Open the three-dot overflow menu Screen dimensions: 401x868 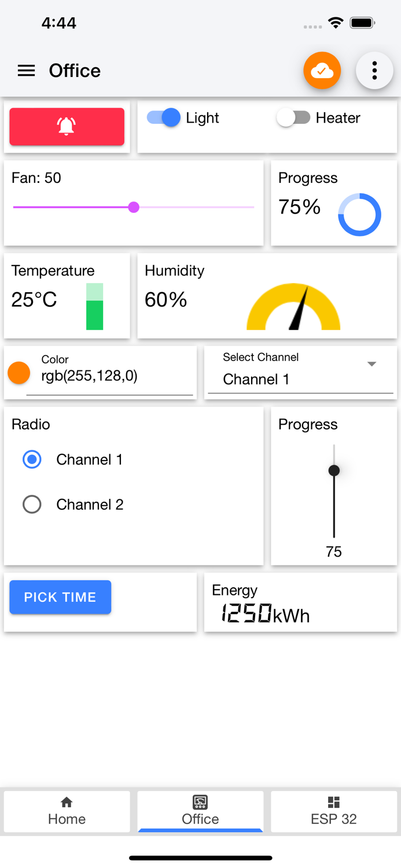pos(374,71)
